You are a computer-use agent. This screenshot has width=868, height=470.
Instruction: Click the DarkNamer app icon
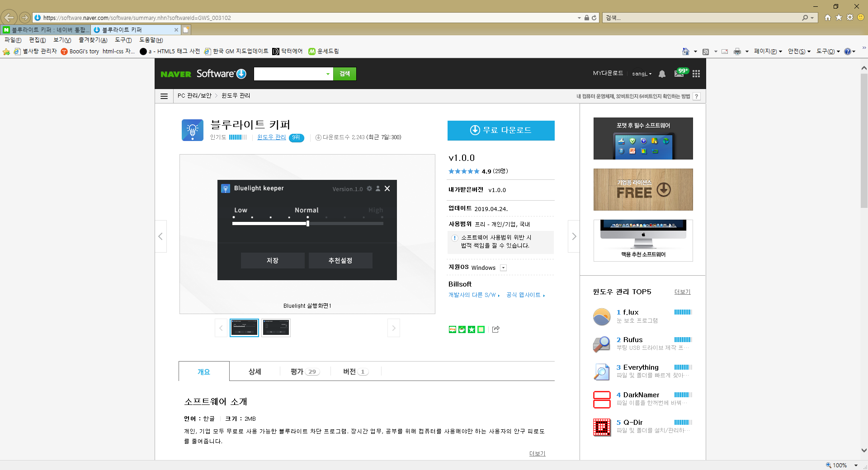(602, 399)
